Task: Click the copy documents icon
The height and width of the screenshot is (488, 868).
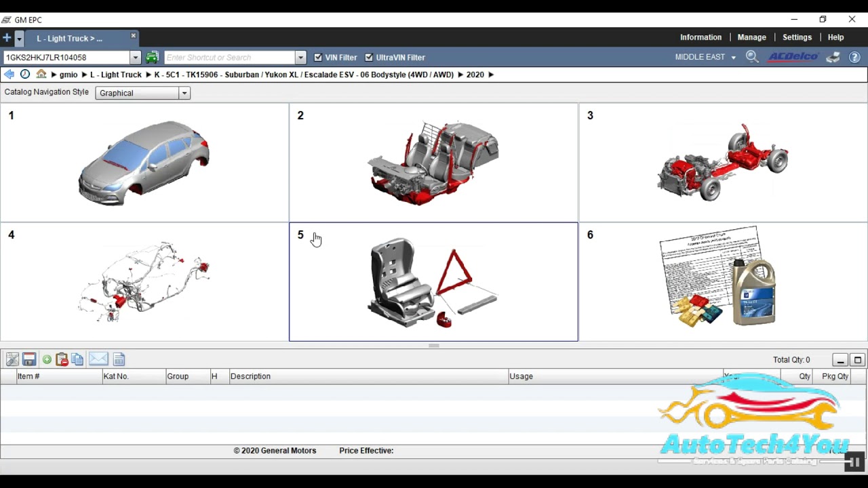Action: coord(77,360)
